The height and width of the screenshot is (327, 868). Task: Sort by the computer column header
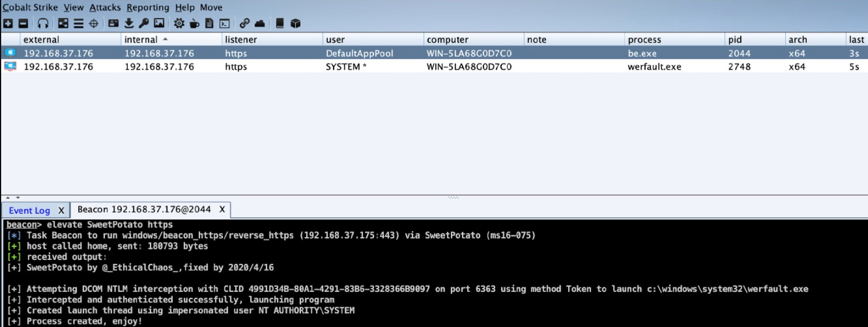point(474,40)
